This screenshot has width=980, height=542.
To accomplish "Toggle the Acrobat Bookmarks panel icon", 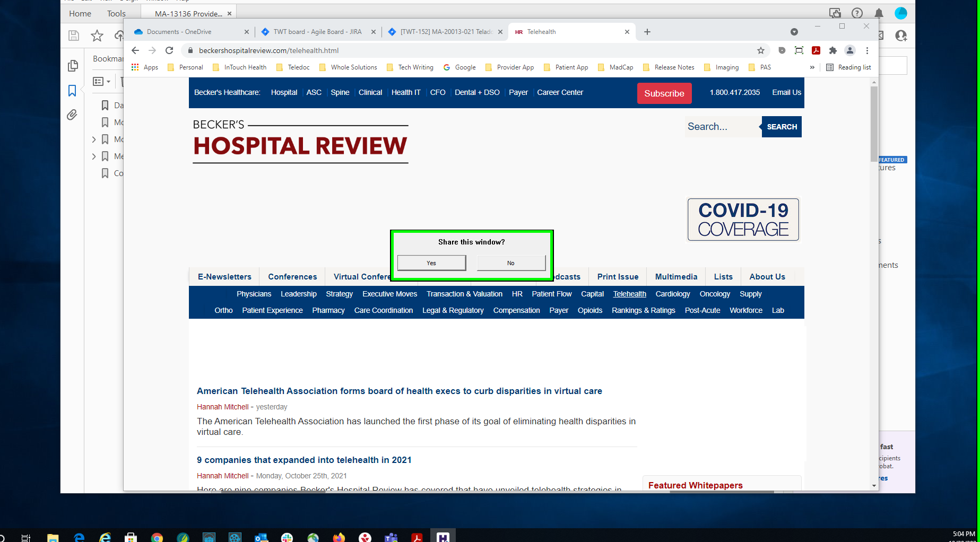I will 72,91.
